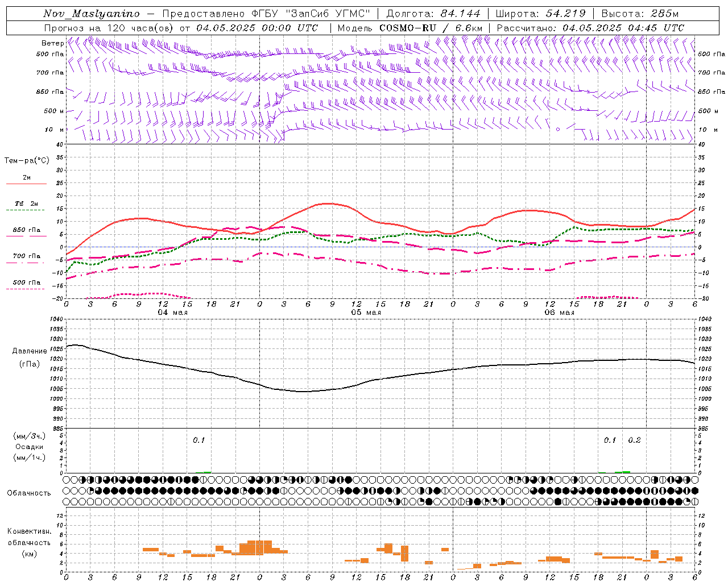728x582 pixels.
Task: Click the Облачность row label
Action: 29,493
